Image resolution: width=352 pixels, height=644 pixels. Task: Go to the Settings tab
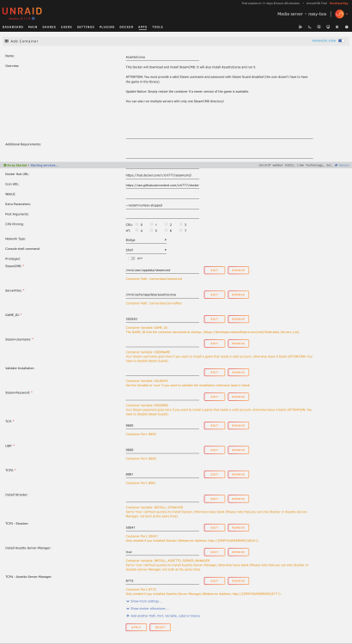pyautogui.click(x=86, y=27)
